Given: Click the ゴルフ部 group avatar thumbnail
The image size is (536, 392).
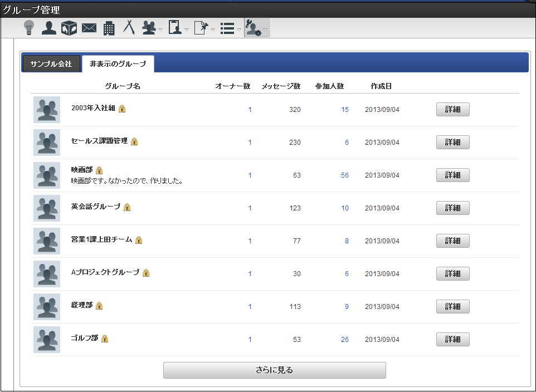Looking at the screenshot, I should pos(47,340).
